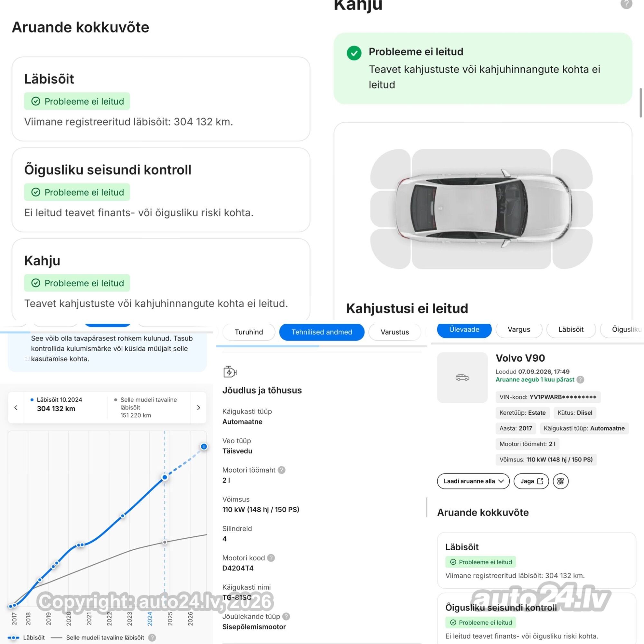
Task: Open help icon by report expiry notice
Action: click(580, 379)
